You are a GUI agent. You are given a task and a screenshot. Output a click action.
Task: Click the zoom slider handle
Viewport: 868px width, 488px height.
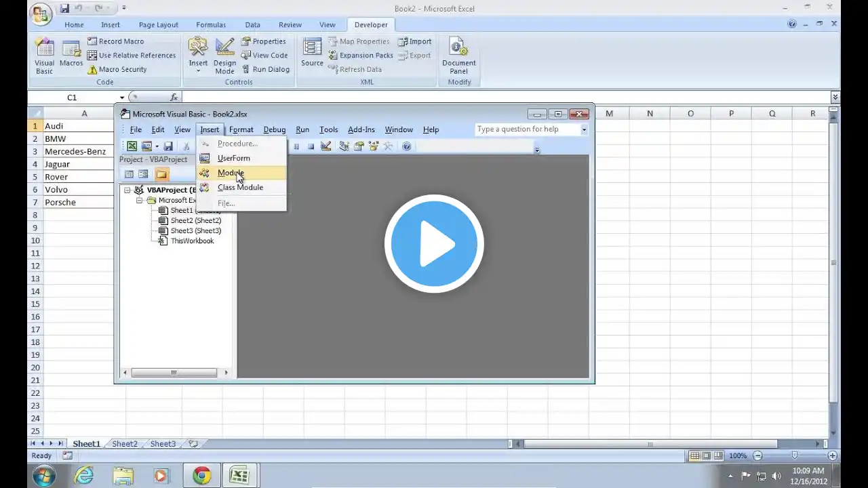[x=795, y=455]
